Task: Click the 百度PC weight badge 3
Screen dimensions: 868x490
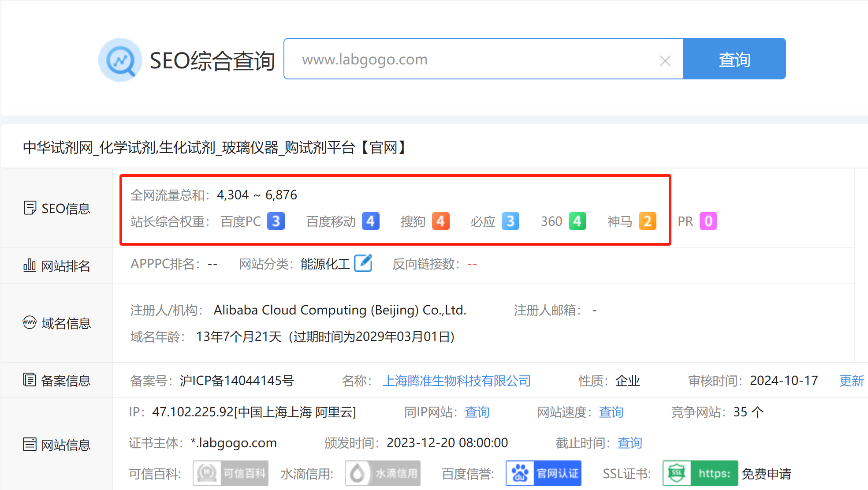Action: coord(276,221)
